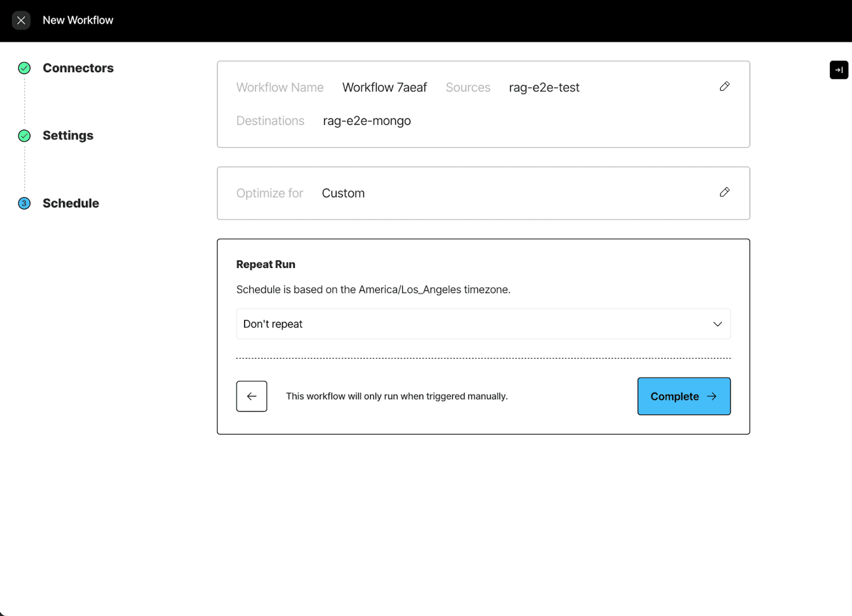852x616 pixels.
Task: Select the Workflow 7aeaf name text
Action: coord(384,87)
